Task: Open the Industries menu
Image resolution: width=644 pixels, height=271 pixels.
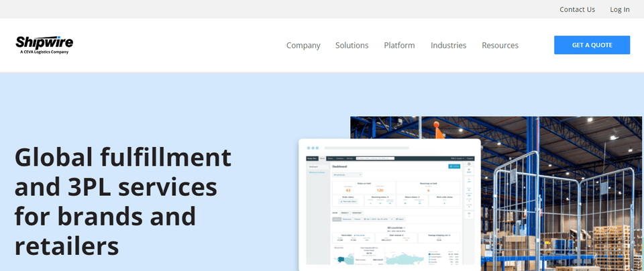Action: coord(448,45)
